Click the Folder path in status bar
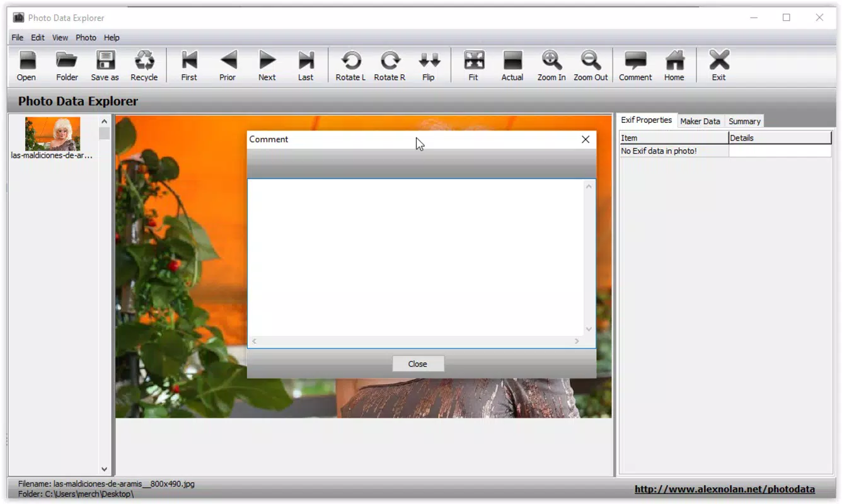Image resolution: width=842 pixels, height=504 pixels. [x=76, y=494]
